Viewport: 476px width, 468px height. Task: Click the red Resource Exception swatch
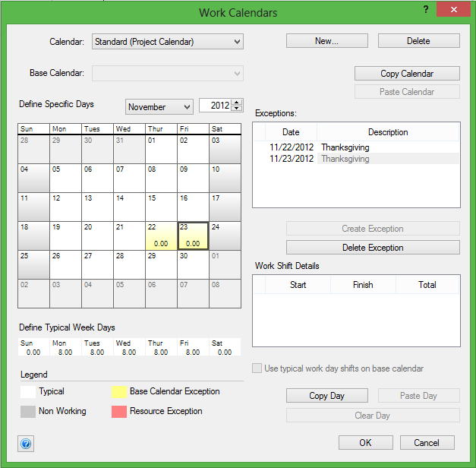tap(118, 412)
